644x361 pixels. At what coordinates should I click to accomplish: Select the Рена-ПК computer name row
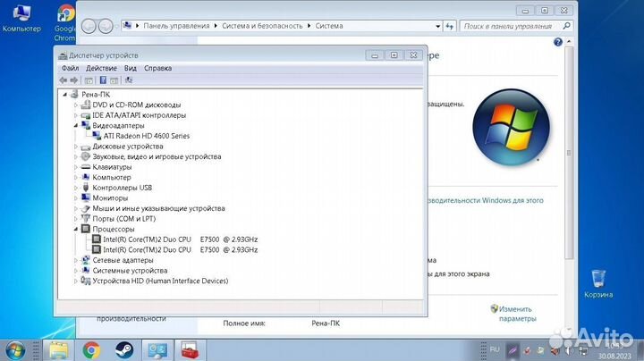click(x=96, y=95)
